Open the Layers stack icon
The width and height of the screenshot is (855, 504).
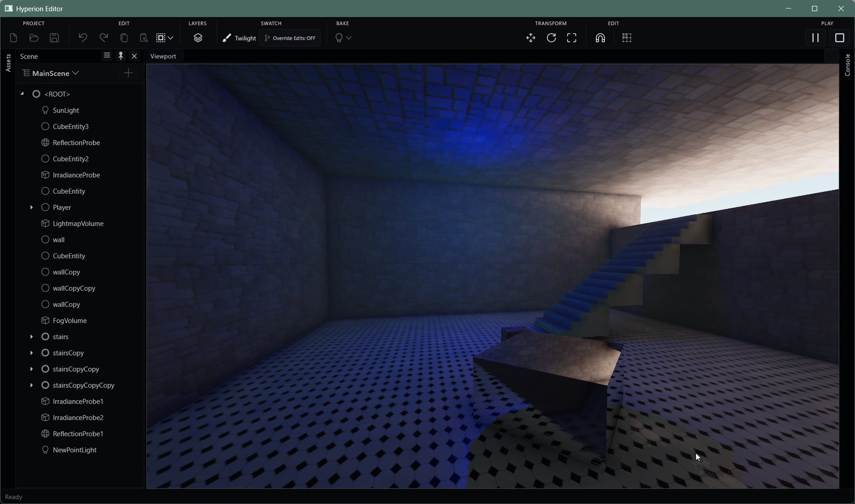coord(198,38)
